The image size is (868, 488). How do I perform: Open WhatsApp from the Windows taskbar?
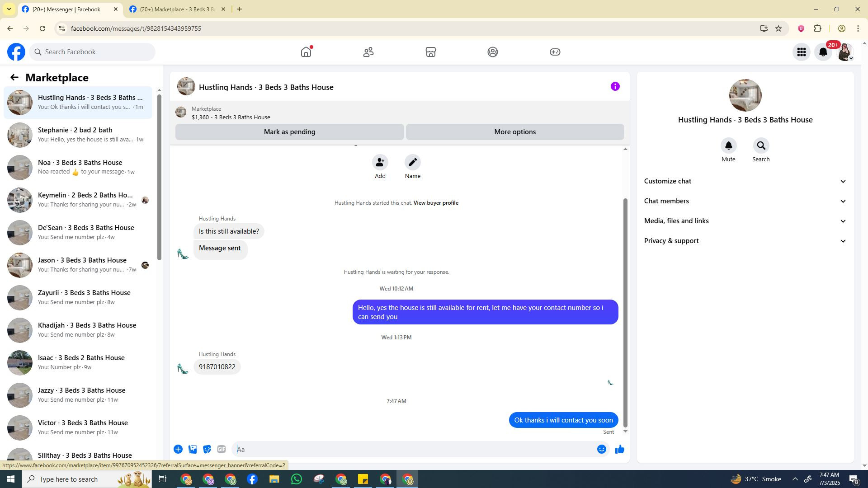[x=296, y=479]
